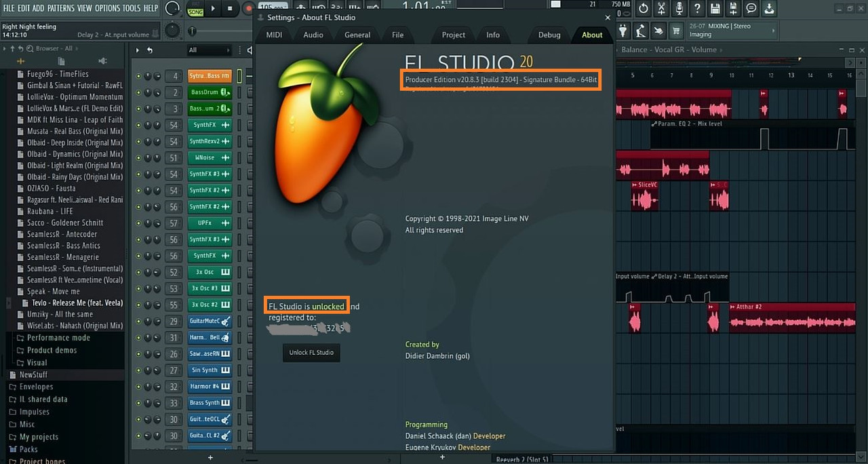868x464 pixels.
Task: Click the render/export save-as icon
Action: click(x=733, y=8)
